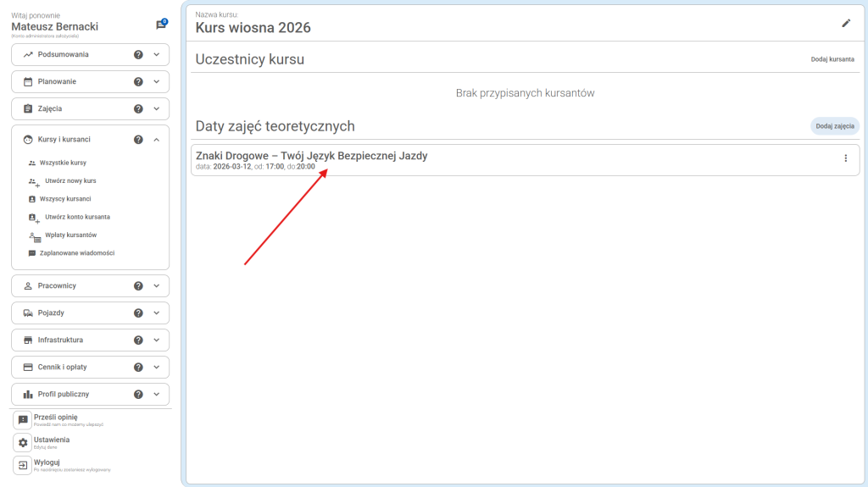Click the pencil edit icon for course name
The height and width of the screenshot is (487, 868).
point(845,23)
